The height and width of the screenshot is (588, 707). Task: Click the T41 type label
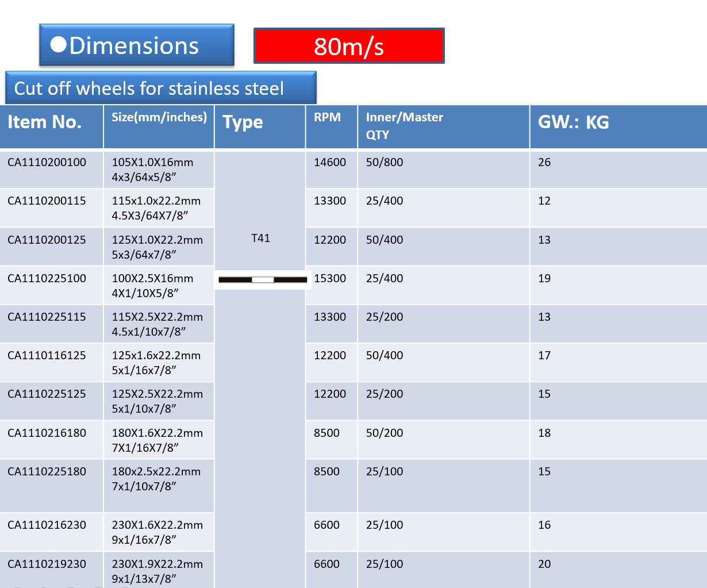[260, 238]
